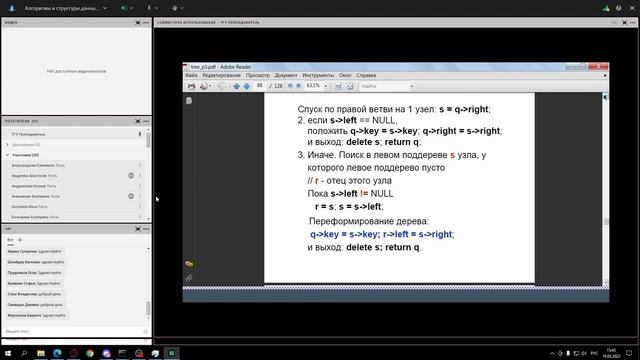Open the emoji picker in chat input
Screen dimensions: 640x360
(x=145, y=331)
